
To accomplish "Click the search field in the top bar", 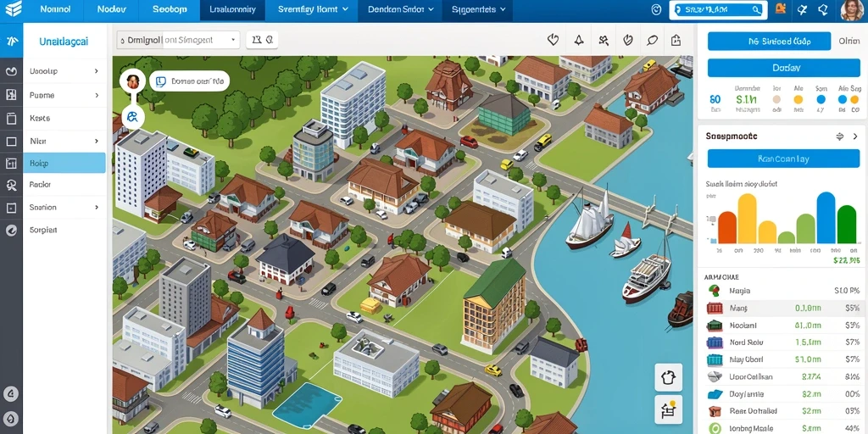I will tap(718, 9).
